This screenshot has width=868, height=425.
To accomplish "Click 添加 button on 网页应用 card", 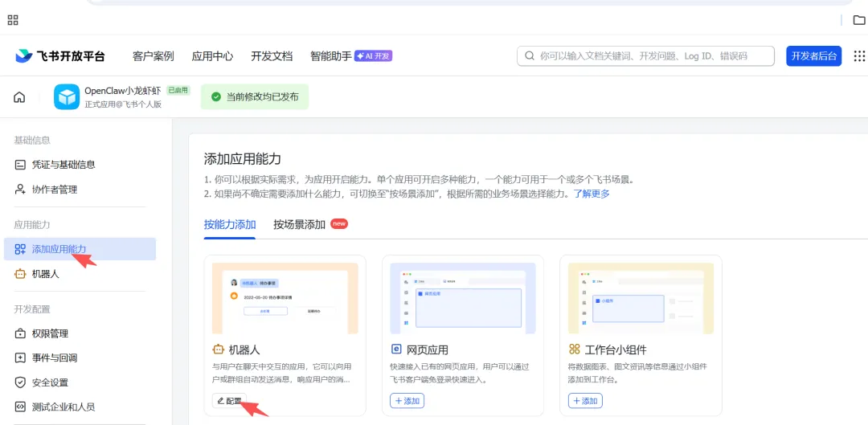I will click(407, 401).
